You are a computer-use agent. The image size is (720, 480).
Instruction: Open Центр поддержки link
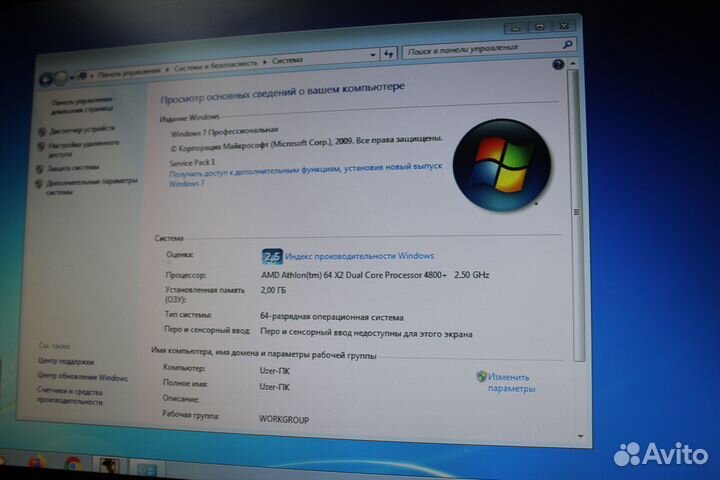(x=66, y=361)
